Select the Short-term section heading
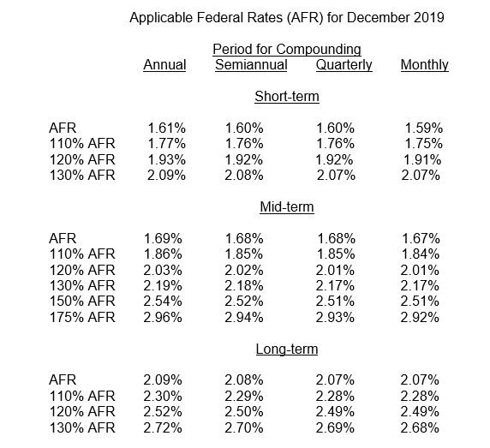This screenshot has height=448, width=490. pyautogui.click(x=287, y=96)
